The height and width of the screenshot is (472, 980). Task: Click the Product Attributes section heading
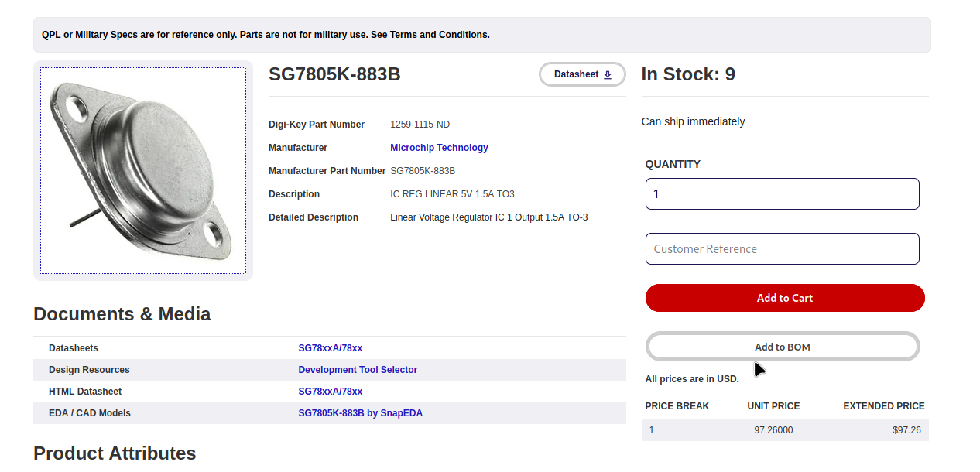[x=115, y=453]
